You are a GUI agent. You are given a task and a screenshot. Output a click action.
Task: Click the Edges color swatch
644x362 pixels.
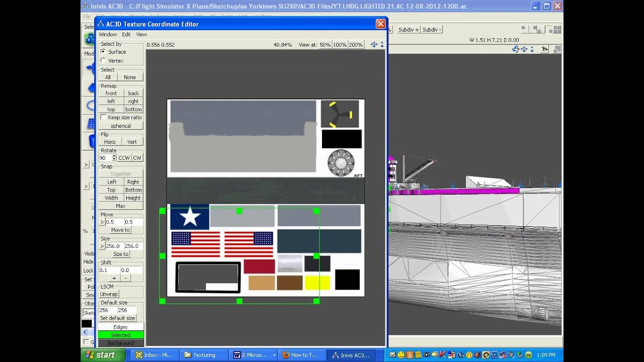click(121, 327)
